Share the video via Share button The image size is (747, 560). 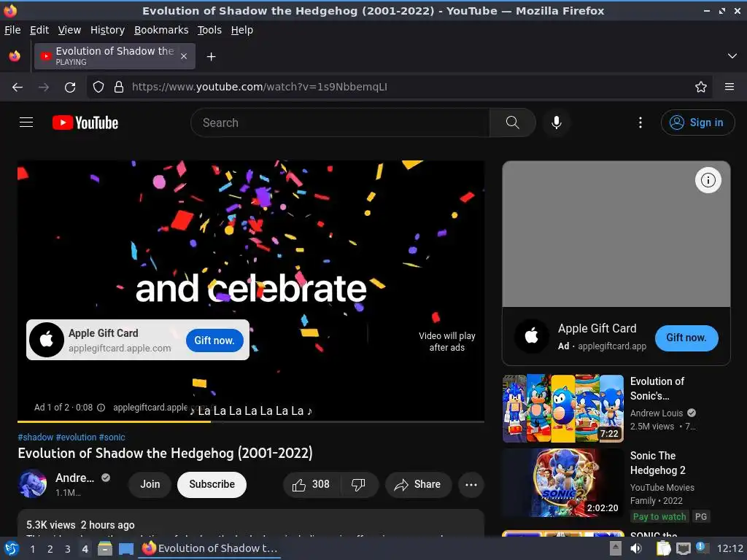point(418,485)
